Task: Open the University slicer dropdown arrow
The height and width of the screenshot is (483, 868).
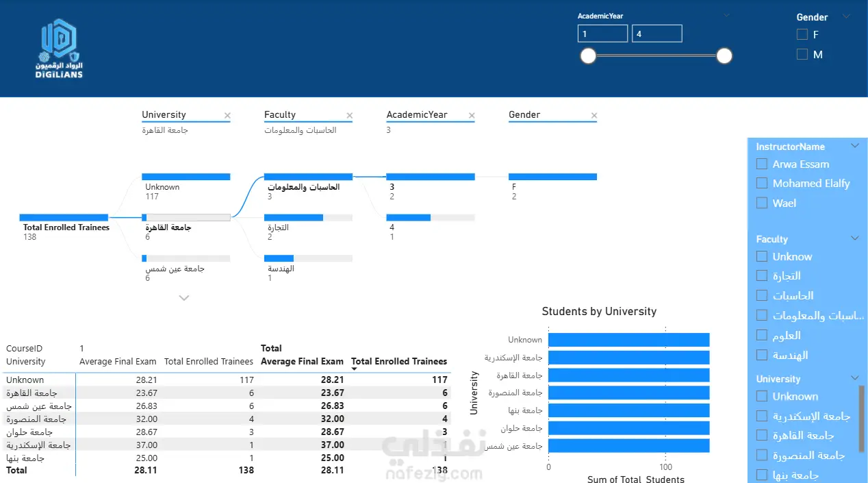Action: (854, 378)
